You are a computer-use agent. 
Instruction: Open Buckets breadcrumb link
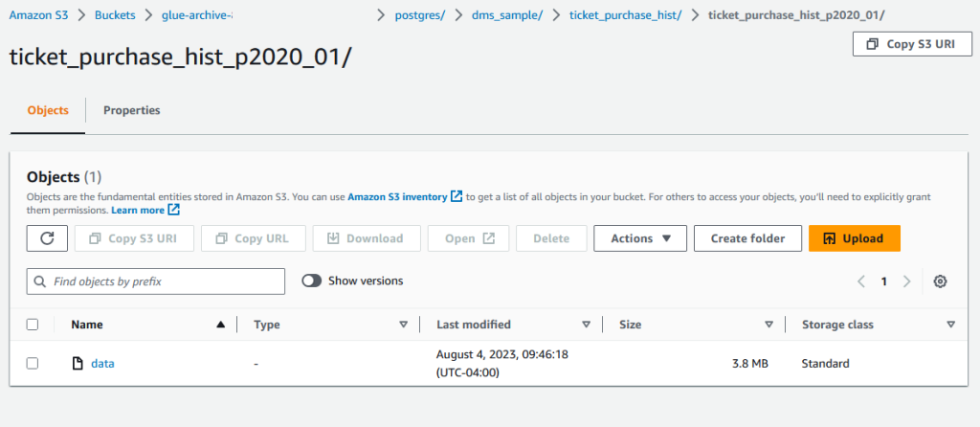coord(115,15)
